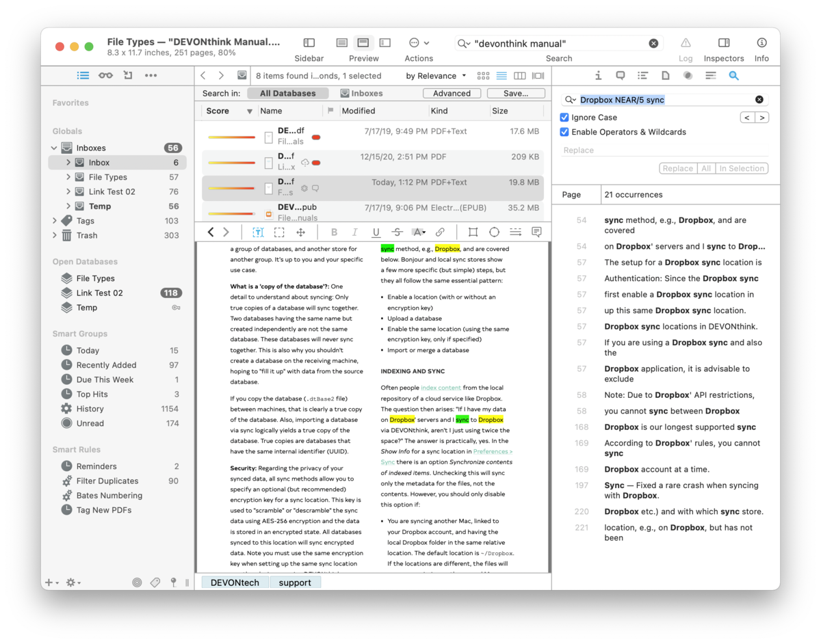This screenshot has height=644, width=821.
Task: Expand the Trash group
Action: 54,235
